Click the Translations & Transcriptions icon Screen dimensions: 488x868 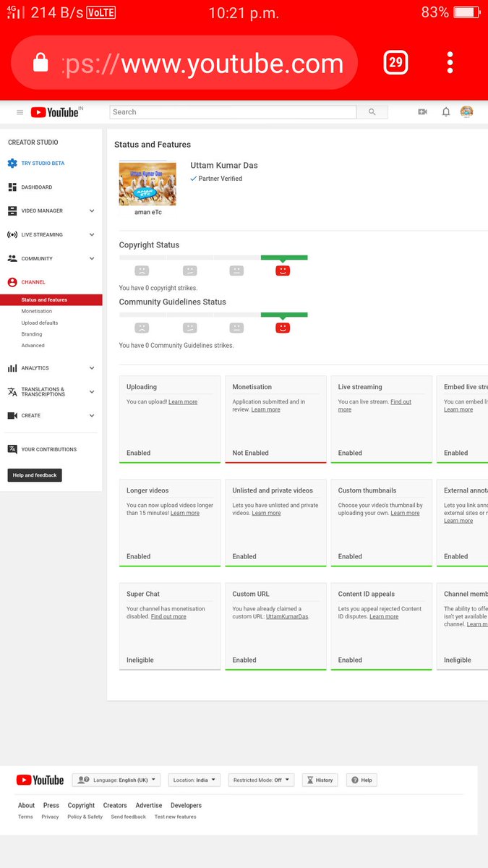tap(12, 392)
